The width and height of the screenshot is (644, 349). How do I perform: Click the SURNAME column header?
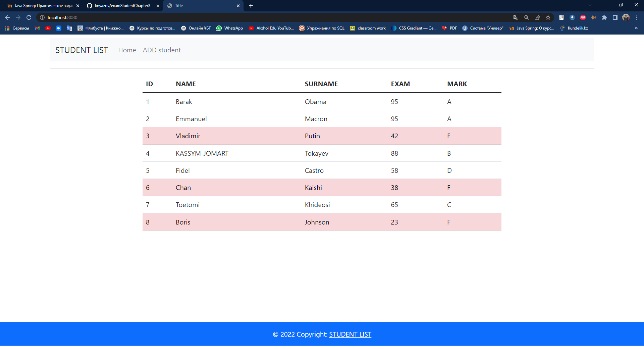pos(321,84)
